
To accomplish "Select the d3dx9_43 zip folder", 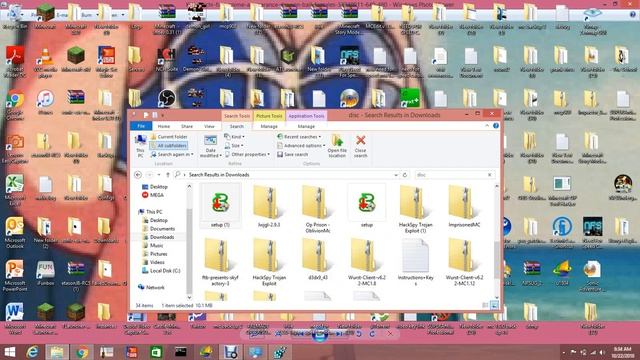I will 318,260.
